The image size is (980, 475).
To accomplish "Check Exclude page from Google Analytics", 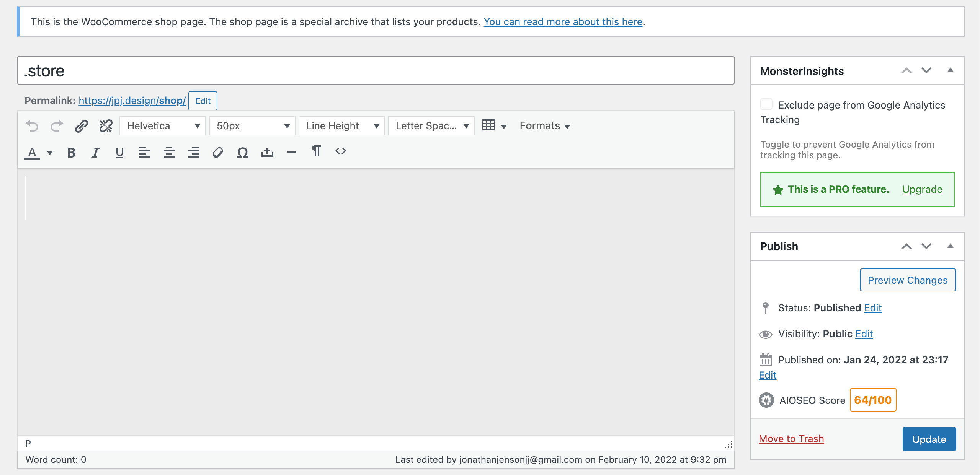I will tap(766, 104).
